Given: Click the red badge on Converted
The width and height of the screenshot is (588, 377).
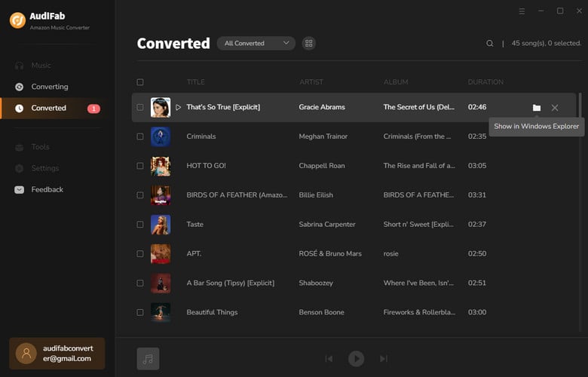Looking at the screenshot, I should point(93,109).
